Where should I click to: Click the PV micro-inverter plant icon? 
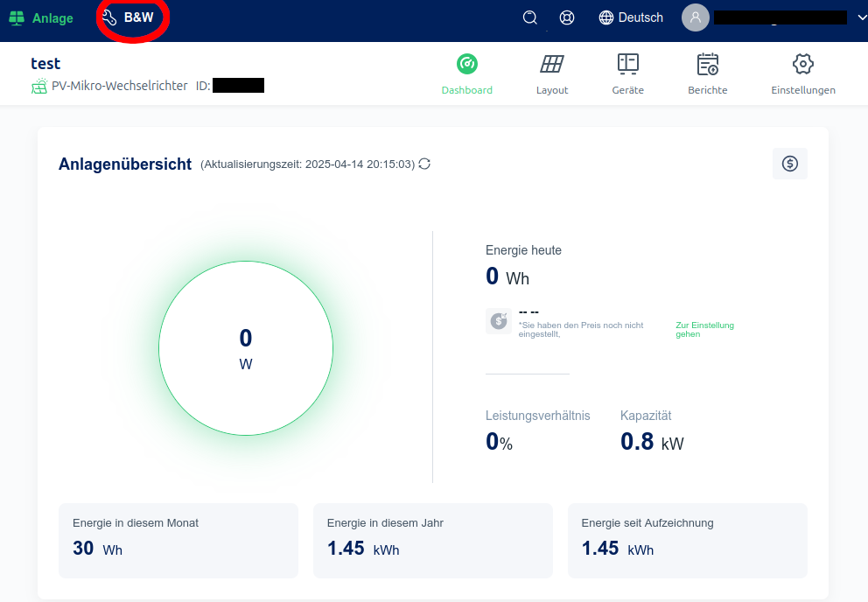pos(38,86)
